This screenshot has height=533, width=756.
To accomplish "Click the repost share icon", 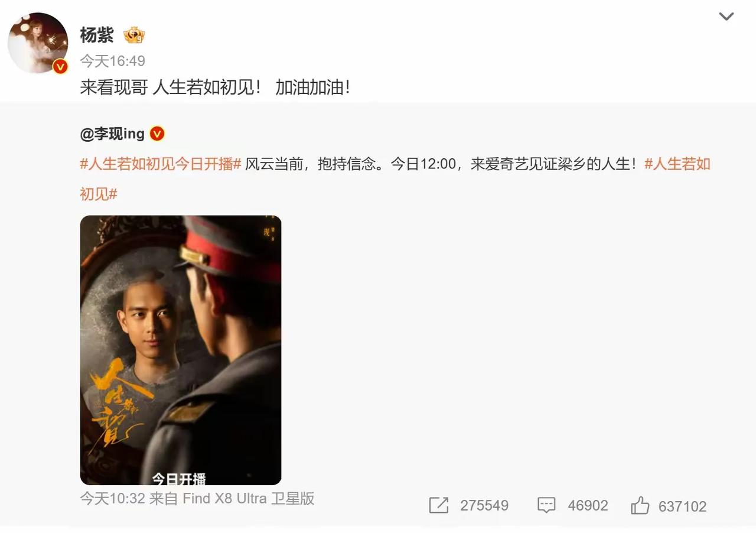I will [438, 506].
